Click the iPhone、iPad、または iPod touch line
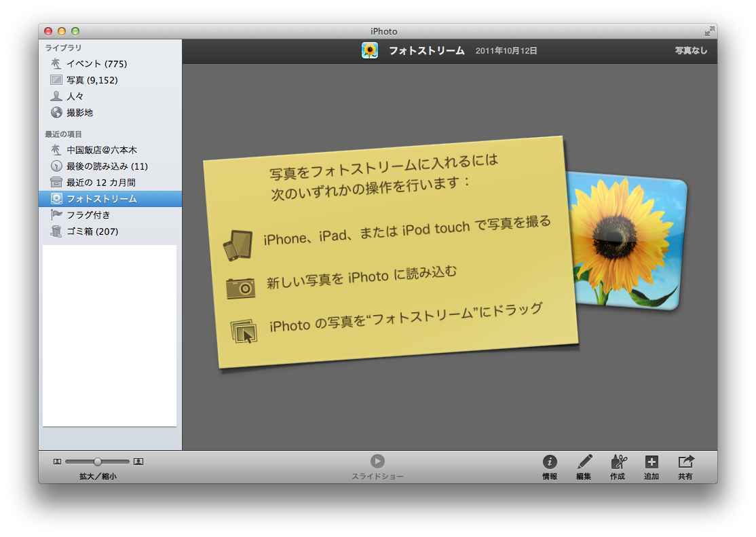This screenshot has width=756, height=537. coord(407,231)
